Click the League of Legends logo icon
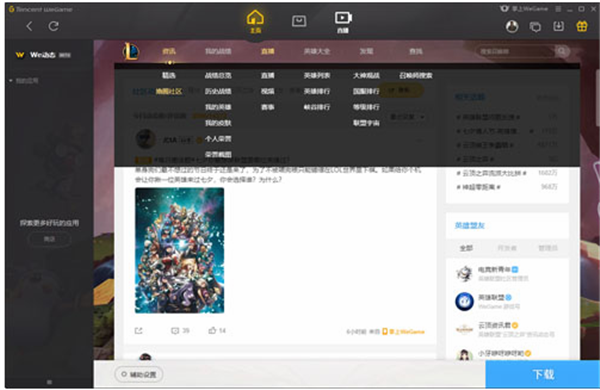Viewport: 600px width, 390px height. (131, 51)
